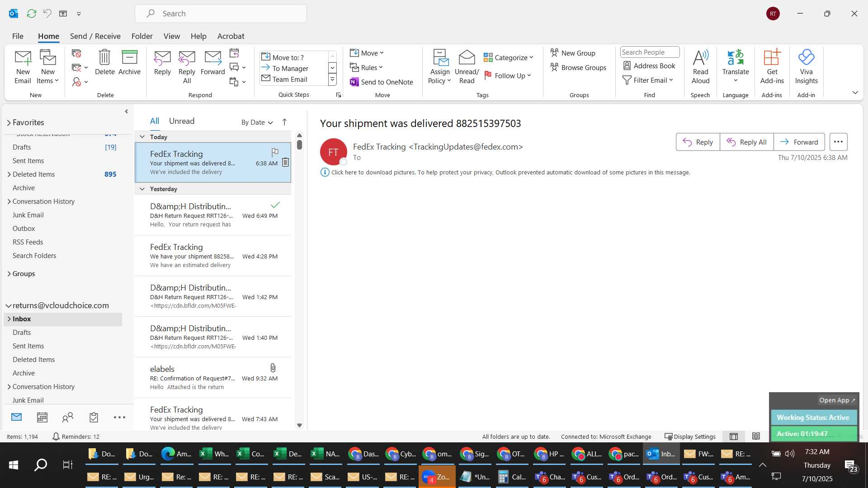The width and height of the screenshot is (868, 488).
Task: Delete the selected message with ribbon Delete
Action: point(104,62)
